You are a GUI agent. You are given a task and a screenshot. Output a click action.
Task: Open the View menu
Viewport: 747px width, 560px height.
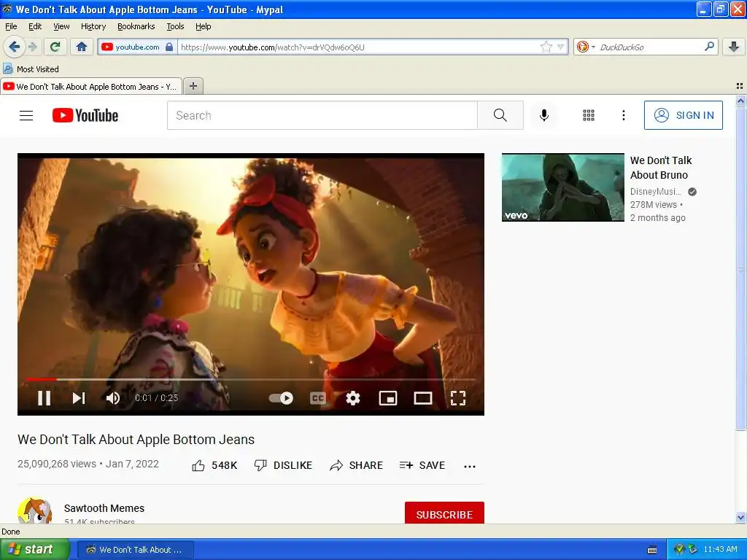point(61,27)
